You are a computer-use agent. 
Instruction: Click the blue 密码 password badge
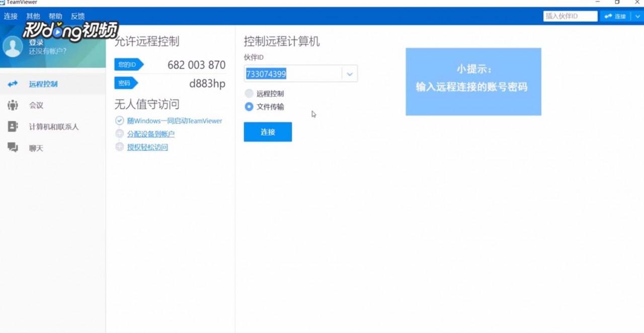[124, 83]
